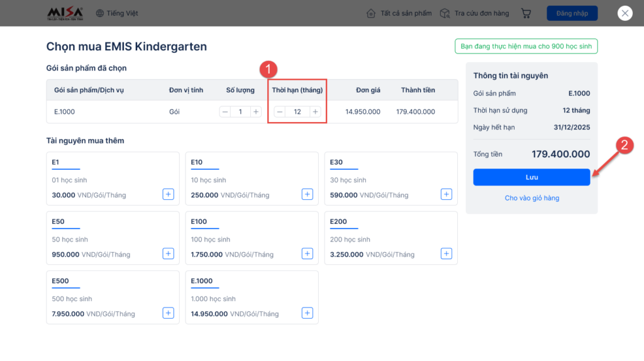Open the Tiếng Việt language selector
Image resolution: width=644 pixels, height=361 pixels.
coord(118,13)
